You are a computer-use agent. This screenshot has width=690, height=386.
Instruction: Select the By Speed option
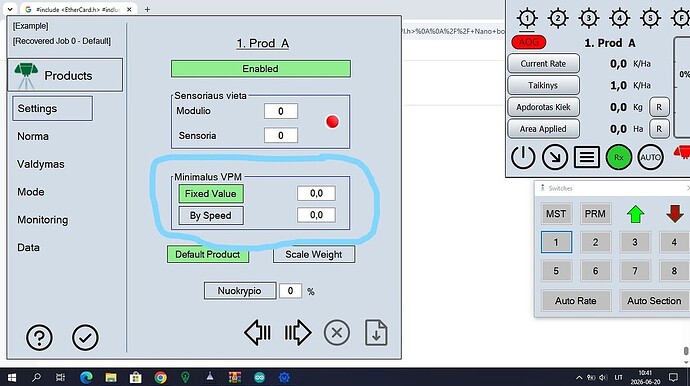[211, 216]
